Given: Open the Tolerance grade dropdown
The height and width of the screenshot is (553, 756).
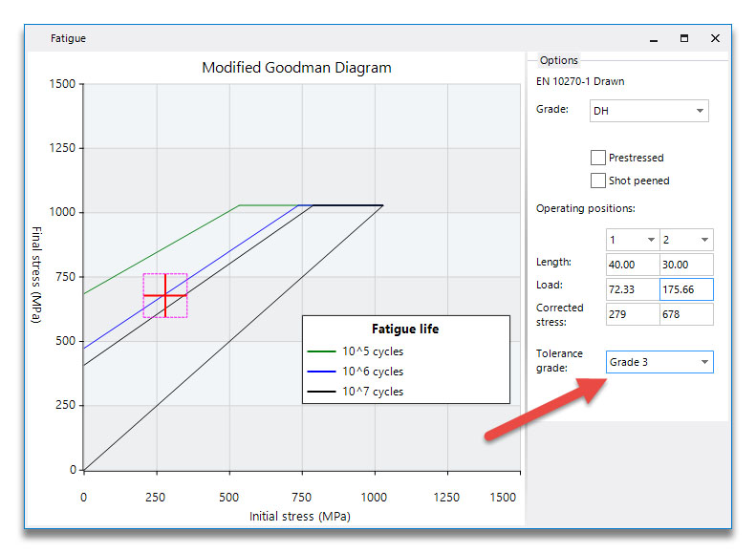Looking at the screenshot, I should pyautogui.click(x=659, y=362).
